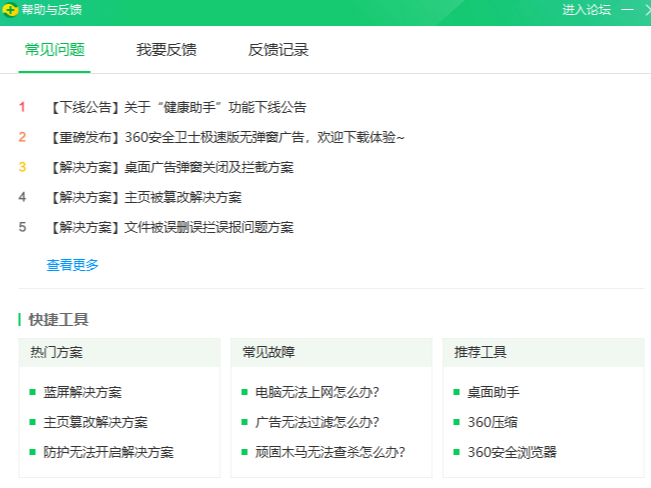This screenshot has height=488, width=651.
Task: Open the 主页被篡改解决方案 article
Action: [x=144, y=197]
